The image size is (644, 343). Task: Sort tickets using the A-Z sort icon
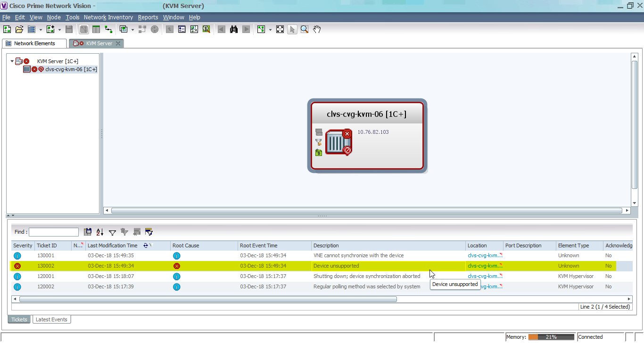tap(99, 231)
